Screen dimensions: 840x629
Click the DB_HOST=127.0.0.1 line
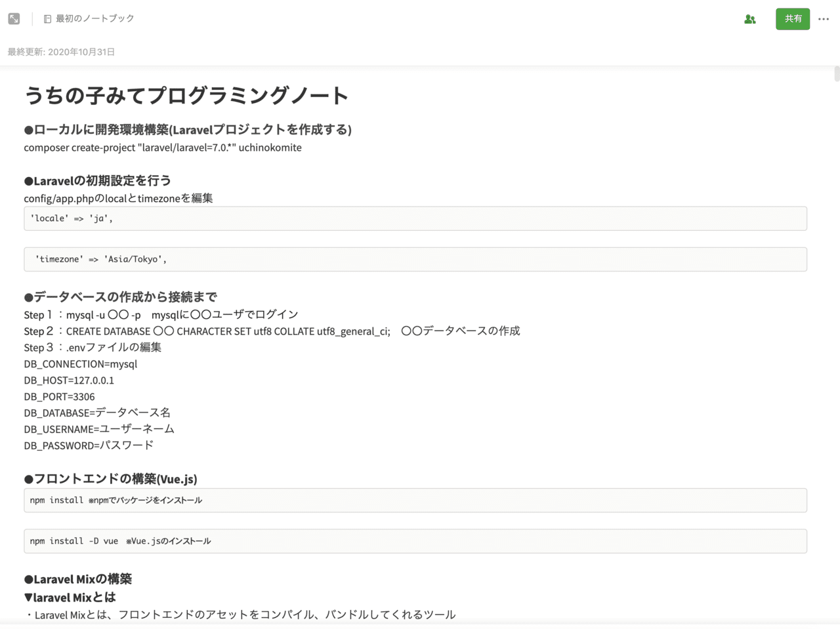(69, 380)
